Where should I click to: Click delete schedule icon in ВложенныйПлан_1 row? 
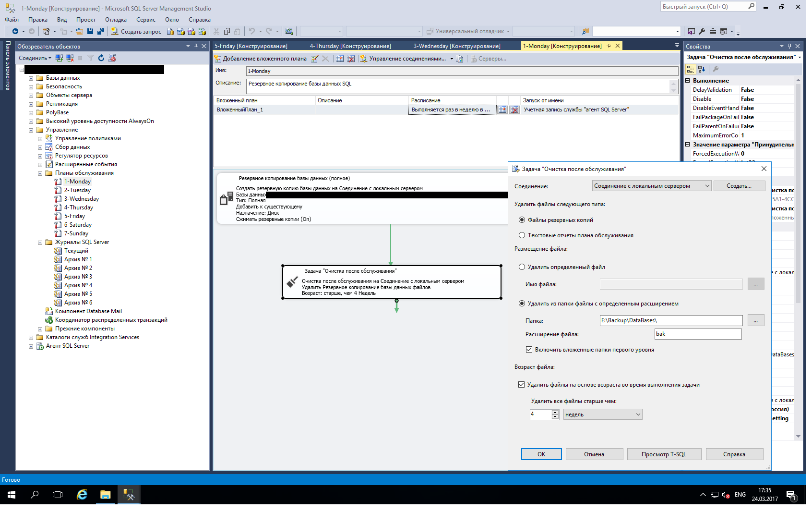tap(514, 110)
